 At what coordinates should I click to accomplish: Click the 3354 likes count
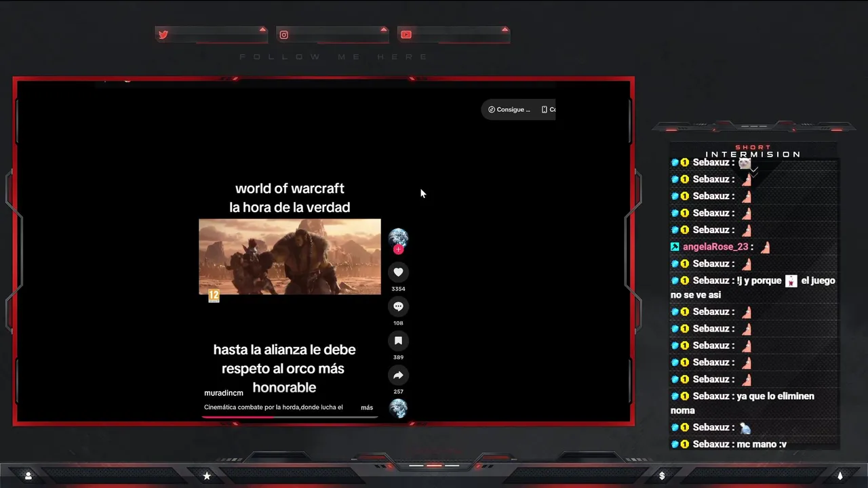tap(398, 289)
